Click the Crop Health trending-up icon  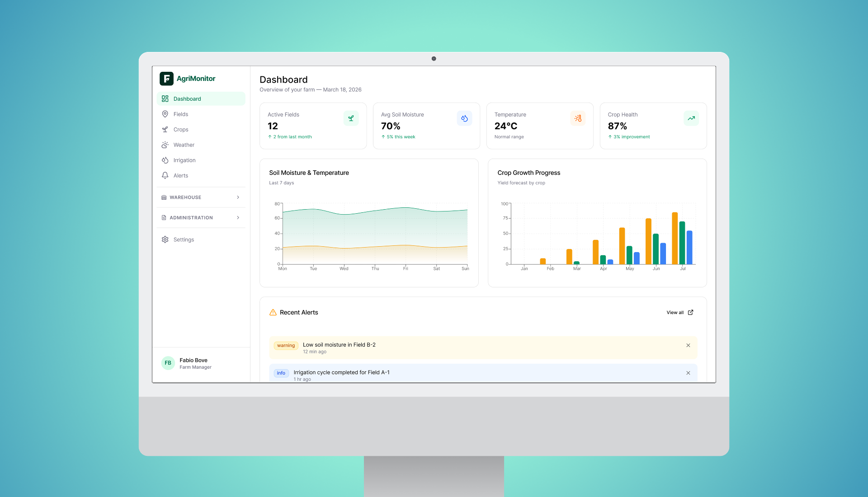(x=691, y=118)
